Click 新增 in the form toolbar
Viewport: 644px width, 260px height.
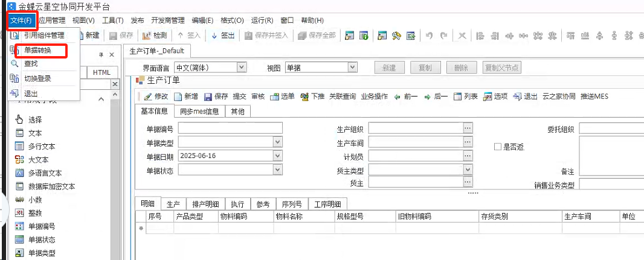point(186,97)
